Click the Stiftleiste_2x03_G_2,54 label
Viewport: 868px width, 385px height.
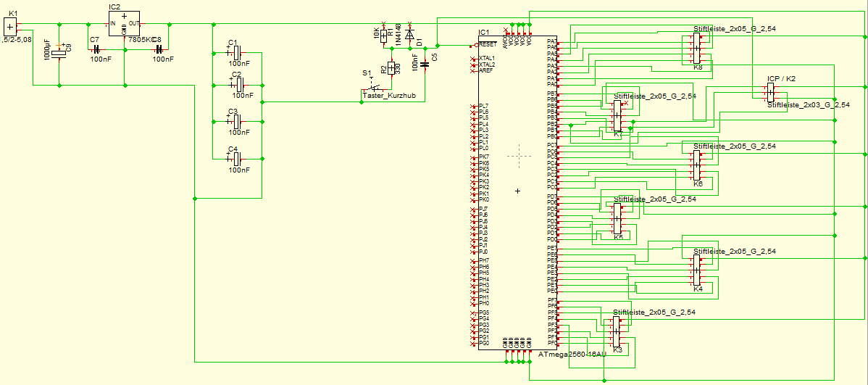[809, 104]
